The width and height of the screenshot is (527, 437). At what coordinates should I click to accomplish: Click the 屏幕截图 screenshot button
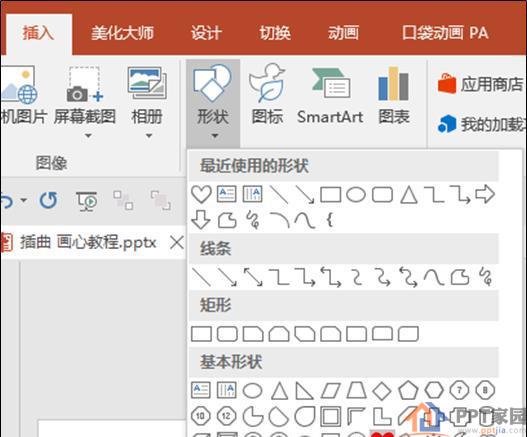point(85,96)
